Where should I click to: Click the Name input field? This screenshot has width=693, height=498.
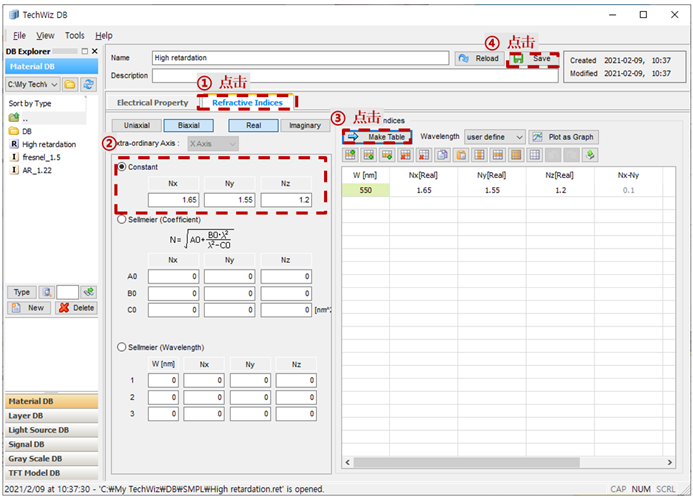301,58
